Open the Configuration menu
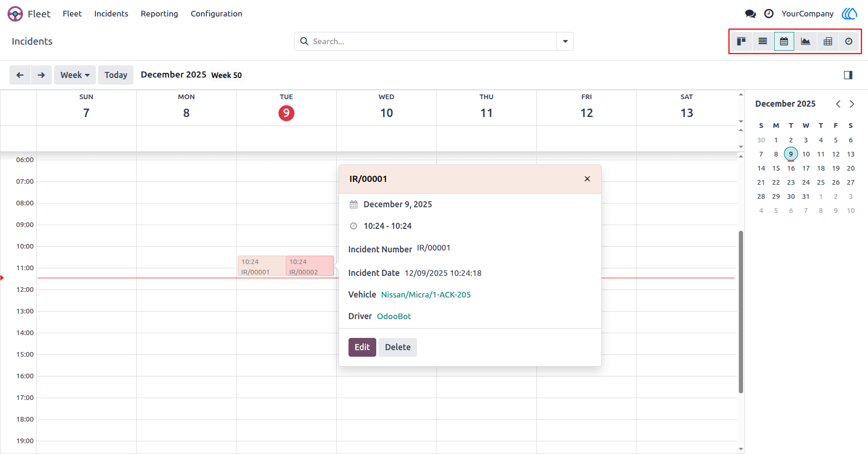 [x=217, y=14]
